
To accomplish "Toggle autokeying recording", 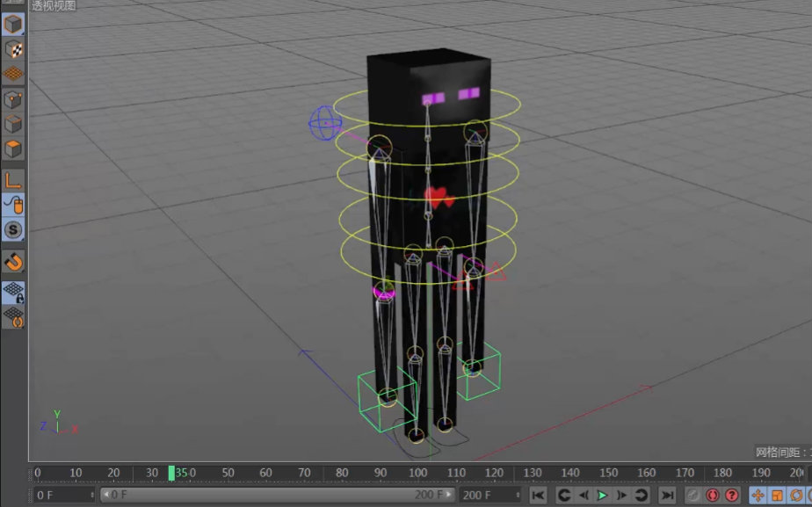I will click(712, 496).
